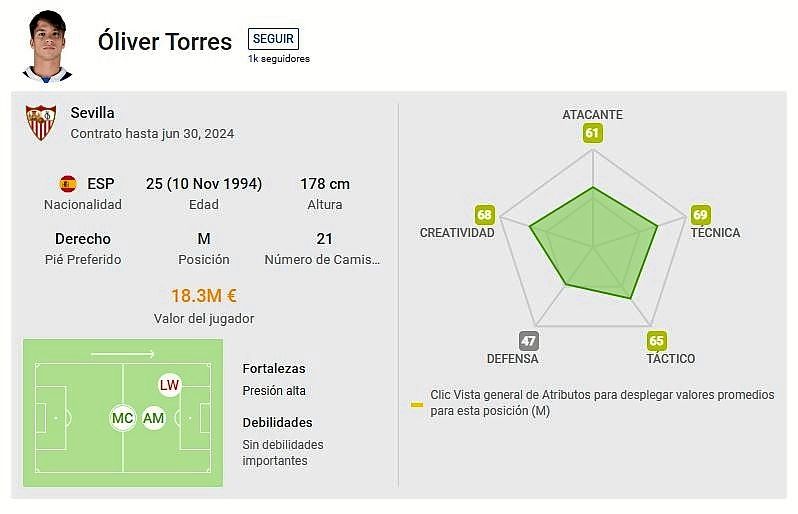
Task: Click the 1k seguidores follower count
Action: pyautogui.click(x=279, y=59)
